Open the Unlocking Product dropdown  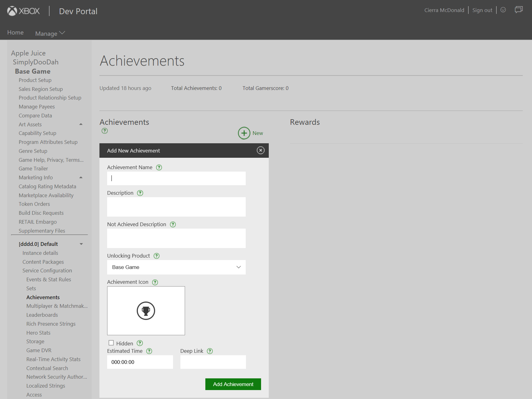[x=176, y=267]
